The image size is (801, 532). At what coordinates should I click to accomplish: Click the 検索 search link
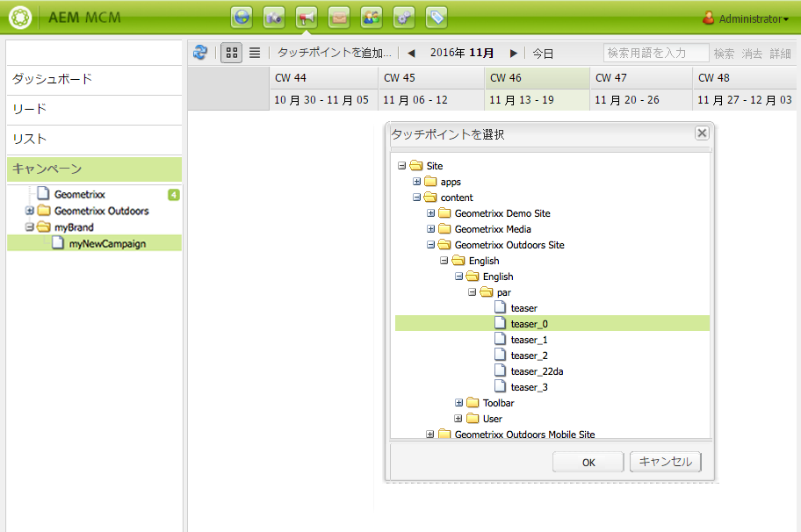tap(724, 53)
